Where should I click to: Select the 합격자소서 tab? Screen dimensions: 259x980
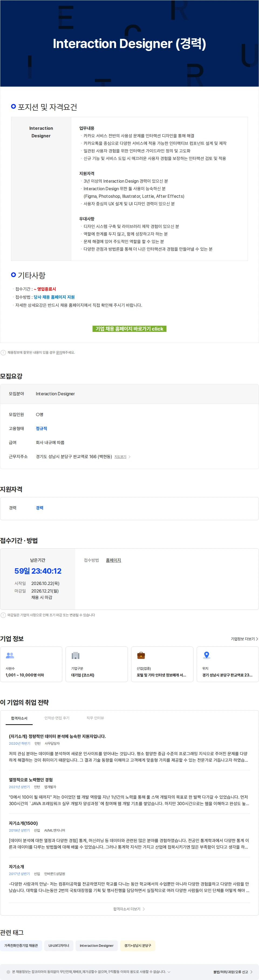pyautogui.click(x=19, y=718)
